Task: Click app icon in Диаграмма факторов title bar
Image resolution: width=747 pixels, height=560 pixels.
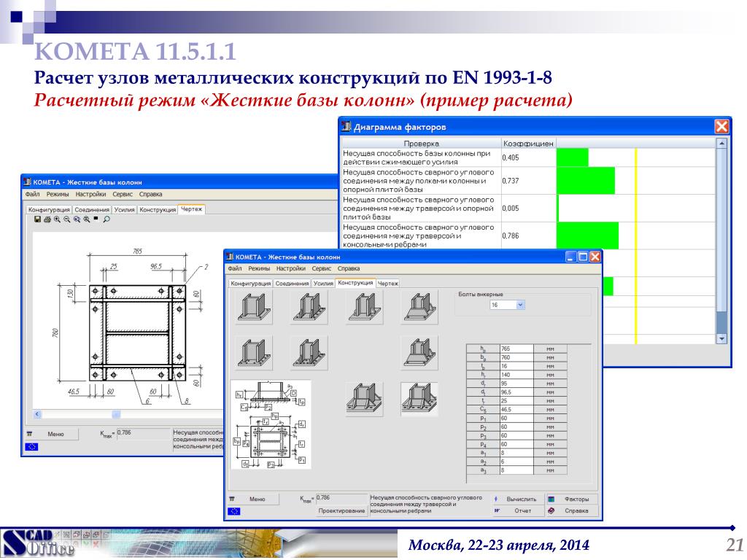Action: (347, 127)
